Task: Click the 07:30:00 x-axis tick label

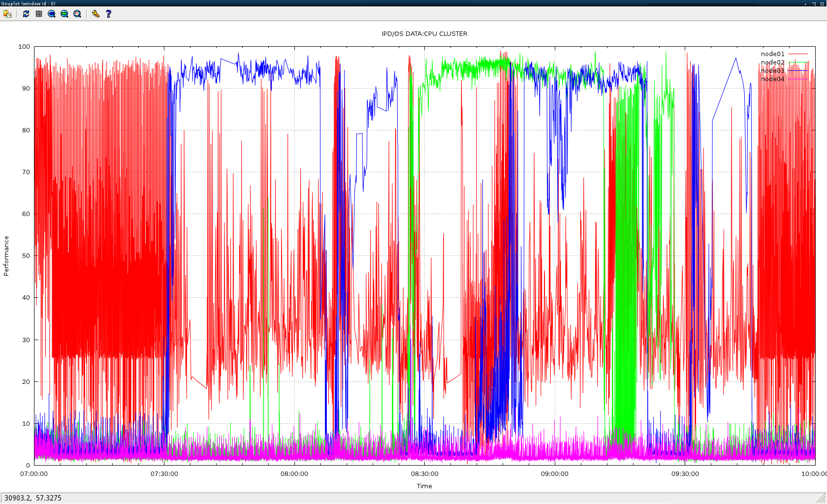Action: pos(164,474)
